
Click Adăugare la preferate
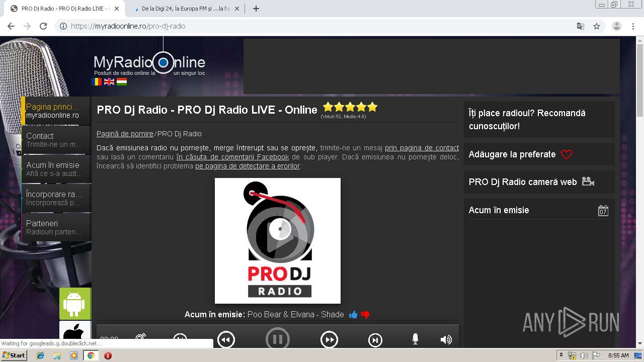[x=512, y=154]
